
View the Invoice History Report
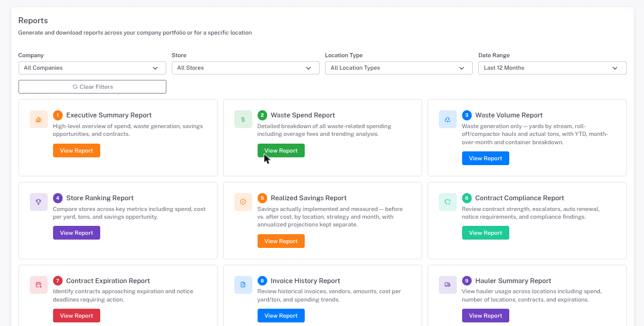pyautogui.click(x=281, y=316)
